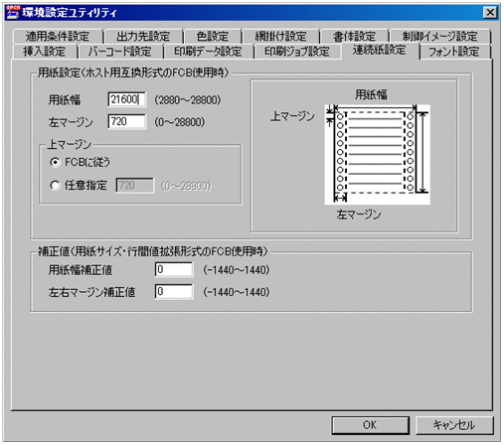Open the 色設定 tab
This screenshot has height=445, width=504.
(x=213, y=36)
